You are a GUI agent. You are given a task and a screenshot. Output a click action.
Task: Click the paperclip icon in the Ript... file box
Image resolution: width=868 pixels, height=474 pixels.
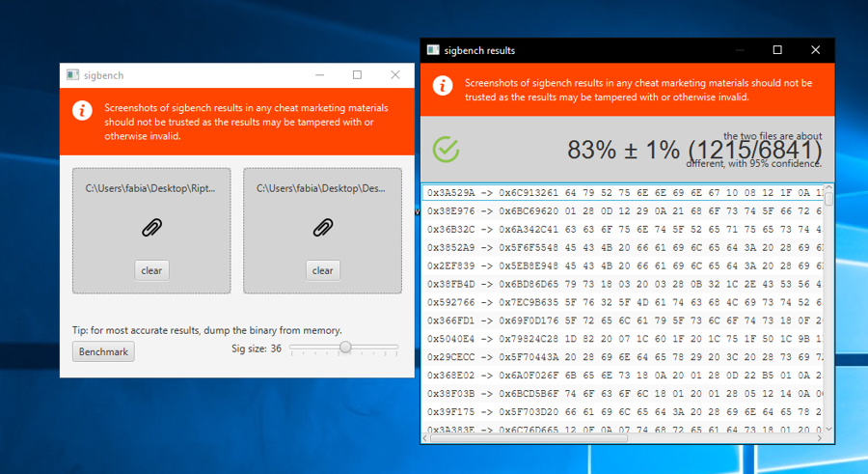151,228
